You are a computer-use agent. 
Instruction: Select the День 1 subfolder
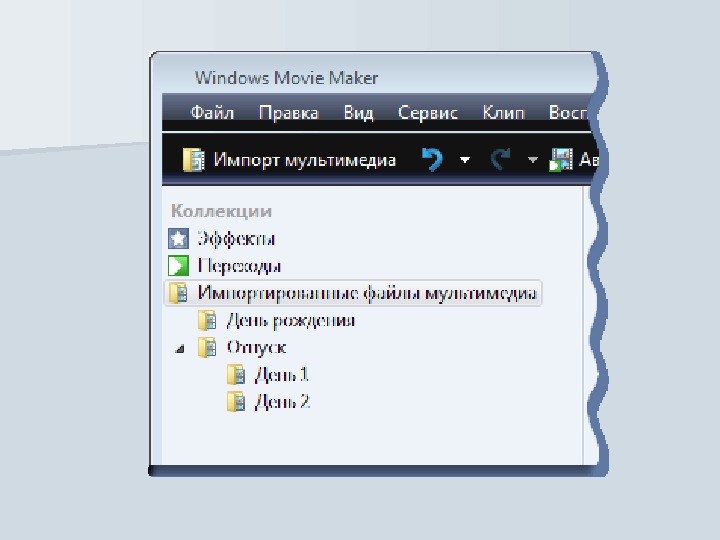281,375
